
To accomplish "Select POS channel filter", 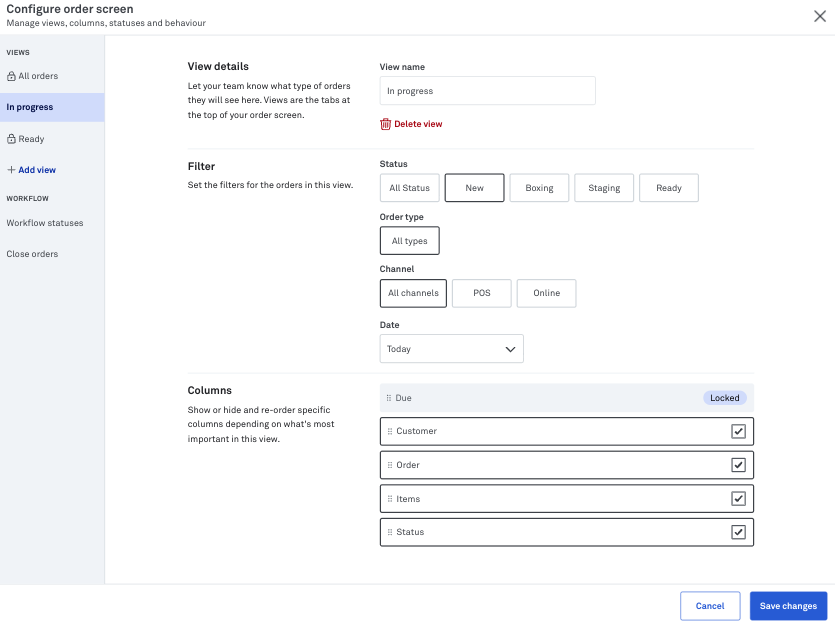I will [482, 293].
